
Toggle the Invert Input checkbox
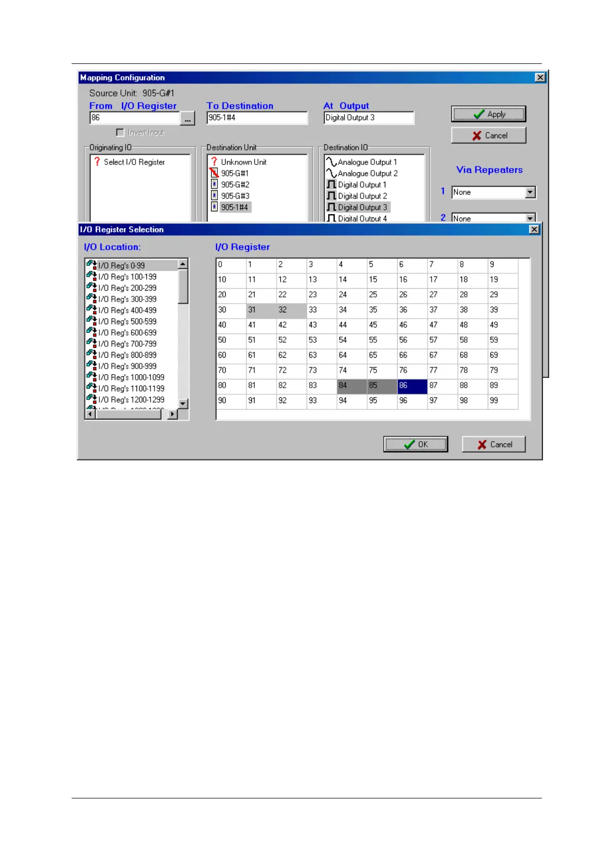point(120,132)
